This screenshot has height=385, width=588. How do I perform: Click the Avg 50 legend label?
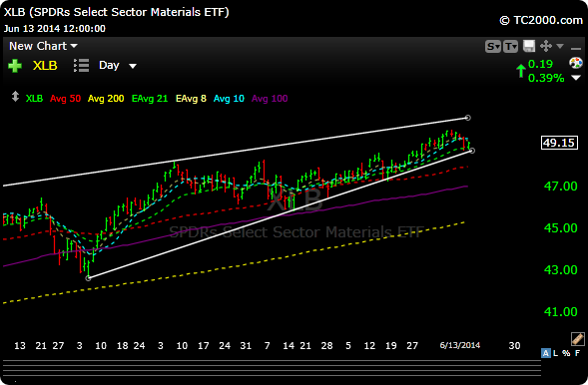(65, 99)
